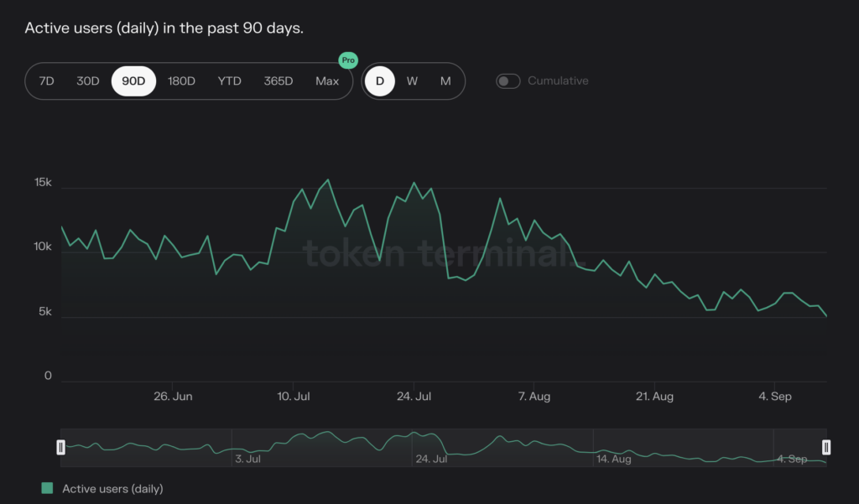
Task: Click the green Pro badge
Action: point(348,60)
